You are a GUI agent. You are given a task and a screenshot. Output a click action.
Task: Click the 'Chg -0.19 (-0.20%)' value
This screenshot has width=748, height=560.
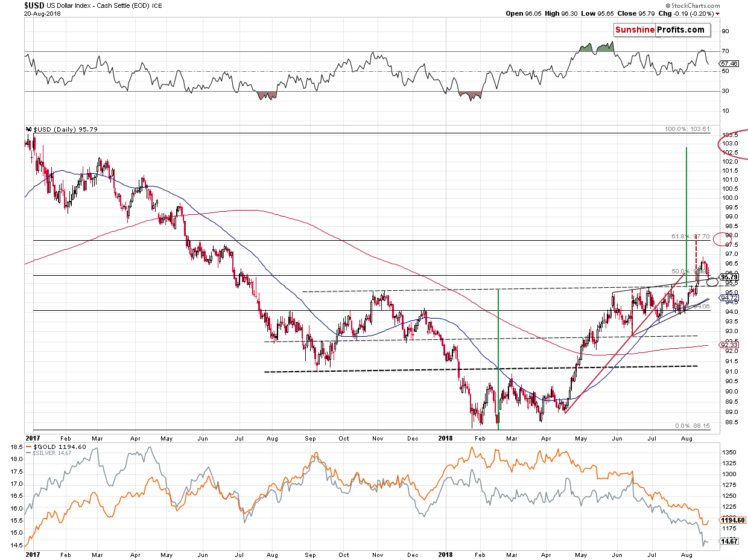685,13
